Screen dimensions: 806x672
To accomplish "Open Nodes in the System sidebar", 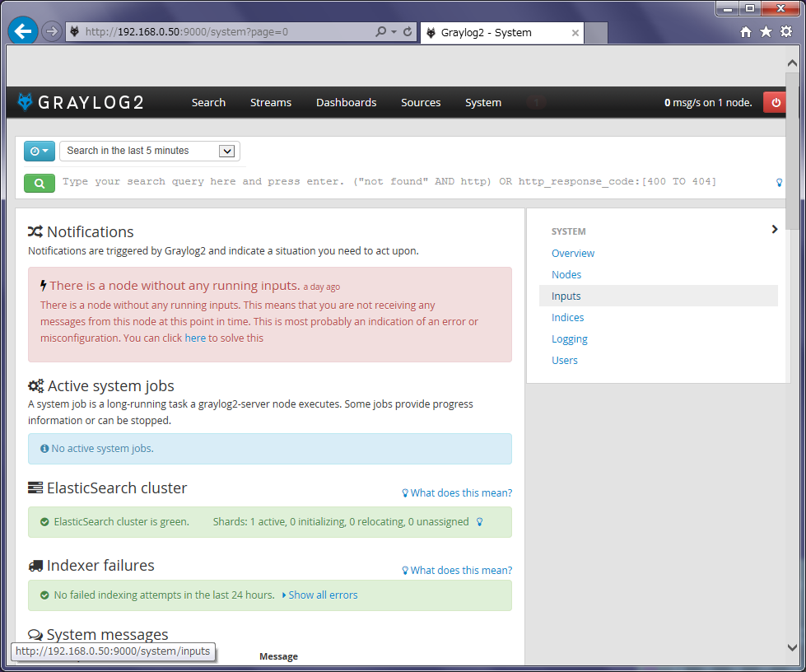I will (x=566, y=274).
